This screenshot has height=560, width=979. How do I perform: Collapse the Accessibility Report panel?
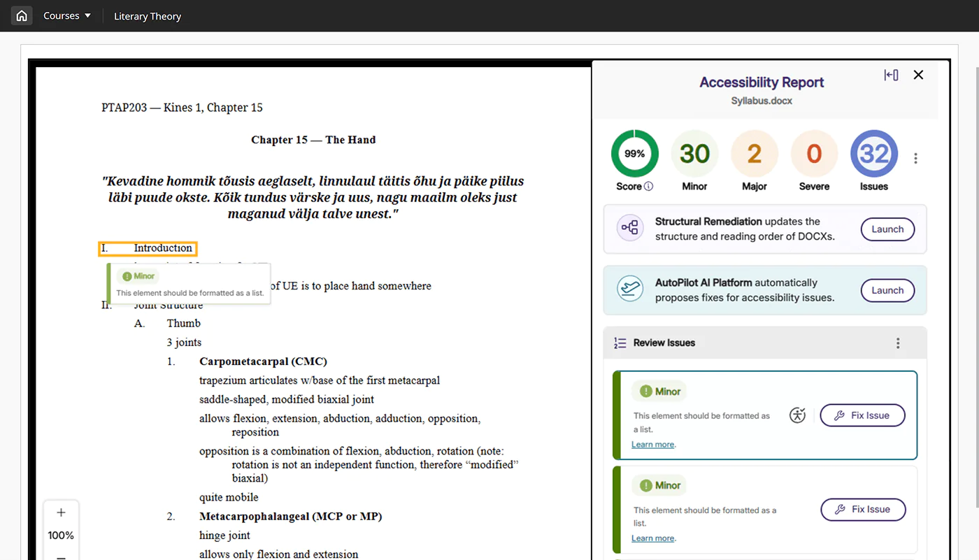click(891, 75)
